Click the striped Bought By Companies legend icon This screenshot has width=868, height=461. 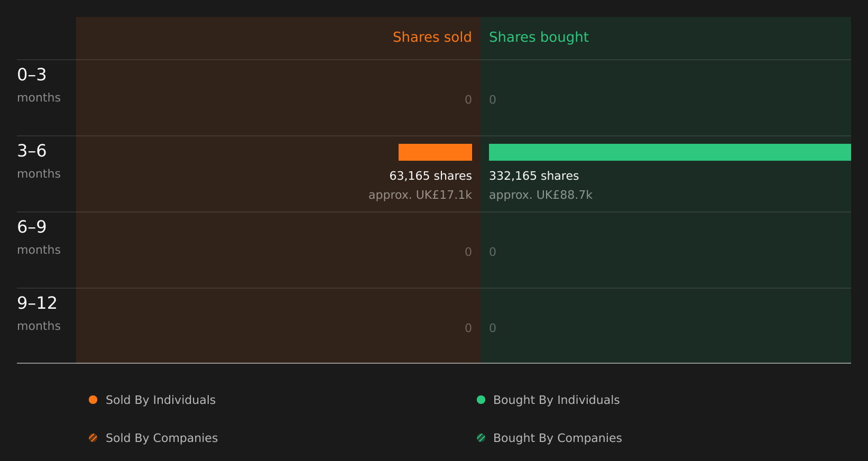pyautogui.click(x=481, y=438)
